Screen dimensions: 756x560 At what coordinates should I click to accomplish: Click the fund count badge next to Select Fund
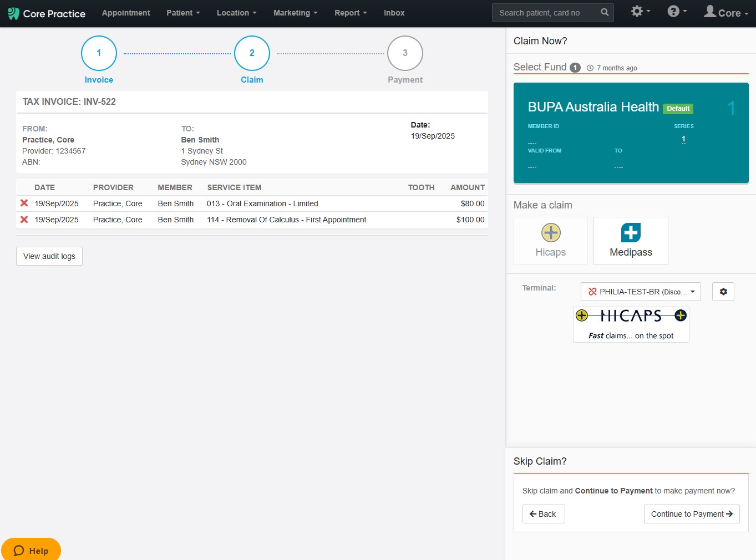coord(575,68)
